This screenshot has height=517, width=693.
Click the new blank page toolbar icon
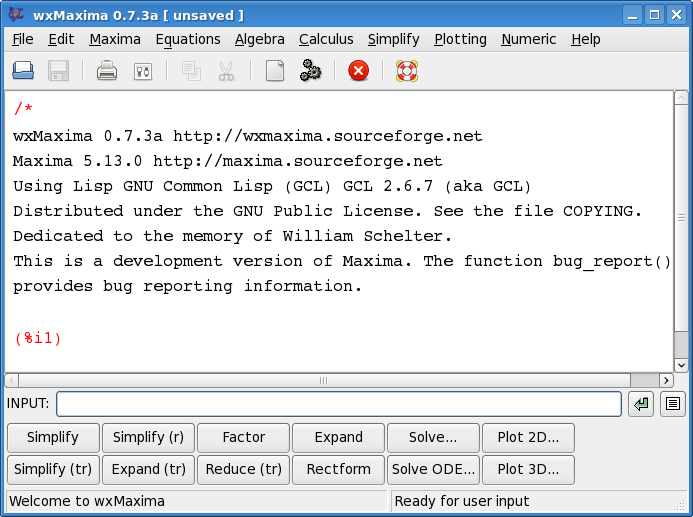[274, 71]
